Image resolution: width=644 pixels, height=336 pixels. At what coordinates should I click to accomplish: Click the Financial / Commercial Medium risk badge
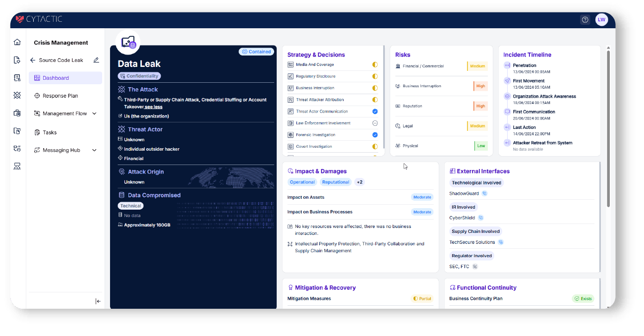tap(477, 66)
